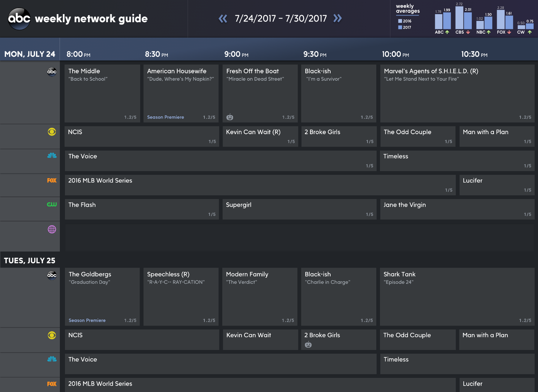Viewport: 538px width, 392px height.
Task: Open American Housewife program card
Action: coord(181,93)
